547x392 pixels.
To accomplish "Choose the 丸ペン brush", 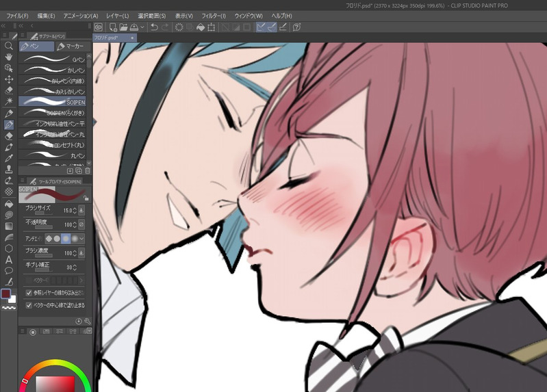I will pos(52,155).
